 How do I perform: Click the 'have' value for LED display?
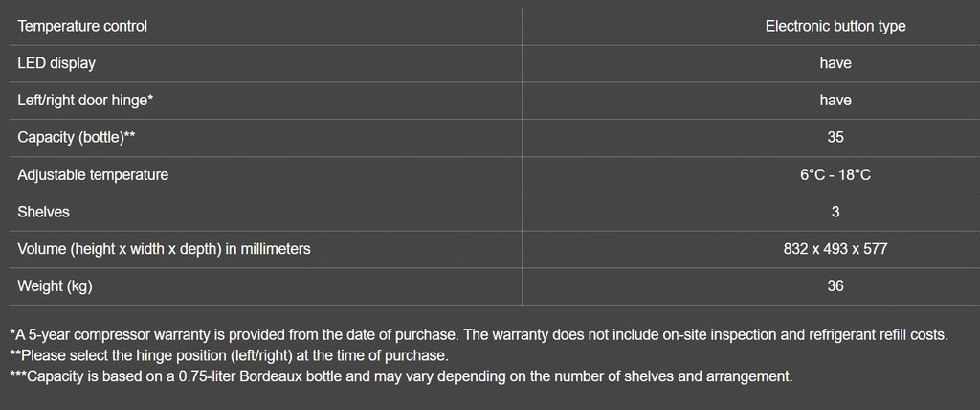[835, 63]
